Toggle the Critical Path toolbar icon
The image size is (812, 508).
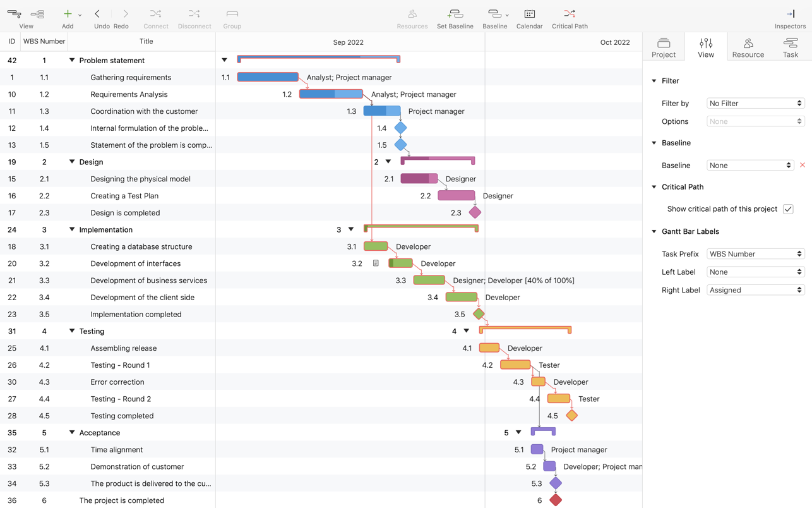point(569,14)
